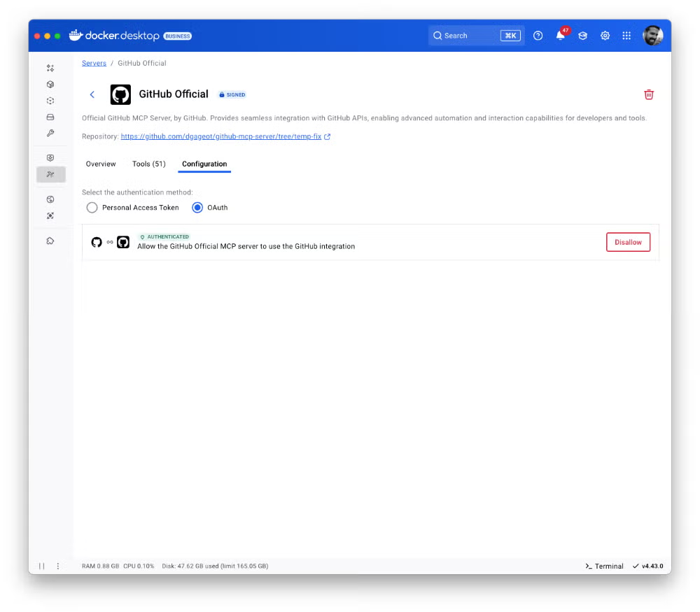The width and height of the screenshot is (700, 612).
Task: Click the Search field in header
Action: pyautogui.click(x=476, y=36)
